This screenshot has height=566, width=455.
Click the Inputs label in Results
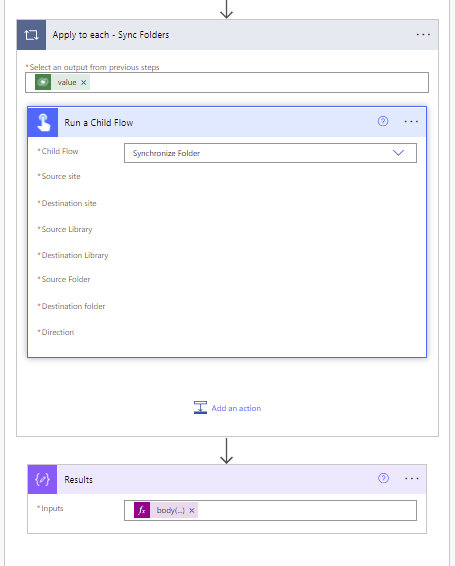click(52, 508)
